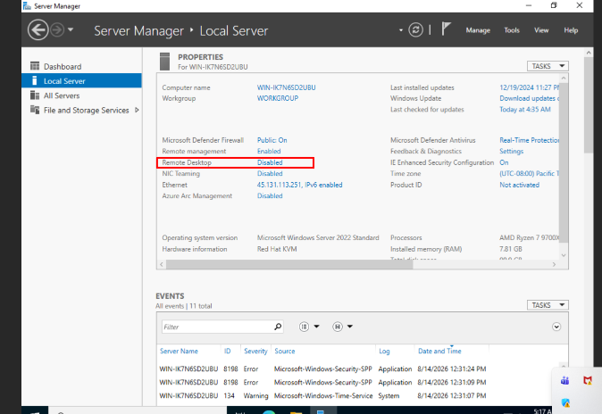This screenshot has width=602, height=414.
Task: Click the File and Storage Services icon
Action: pos(35,110)
